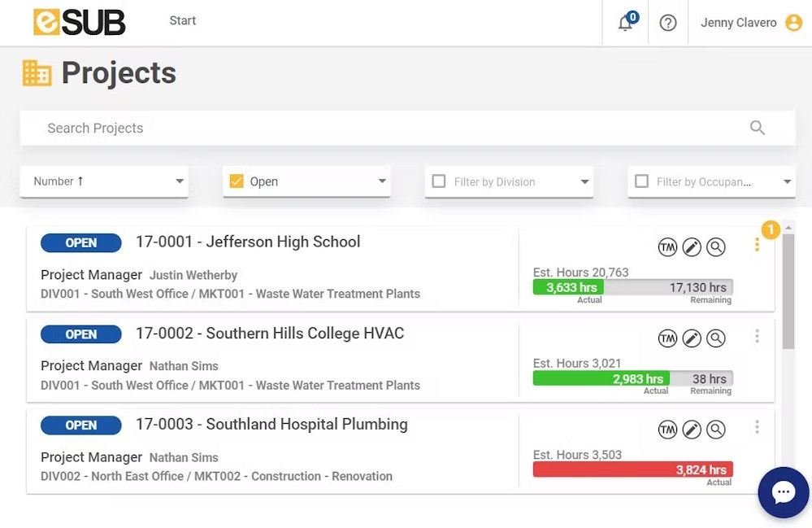Select the Start menu item
This screenshot has height=528, width=812.
point(182,21)
